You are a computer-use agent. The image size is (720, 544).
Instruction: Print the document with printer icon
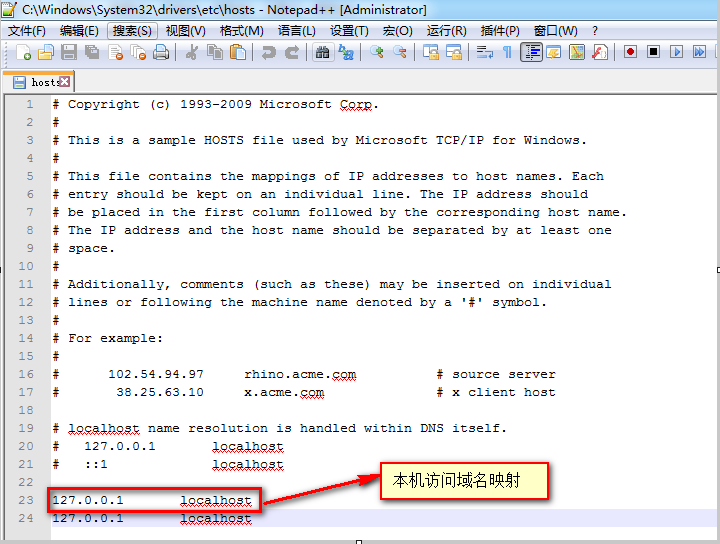click(x=161, y=52)
